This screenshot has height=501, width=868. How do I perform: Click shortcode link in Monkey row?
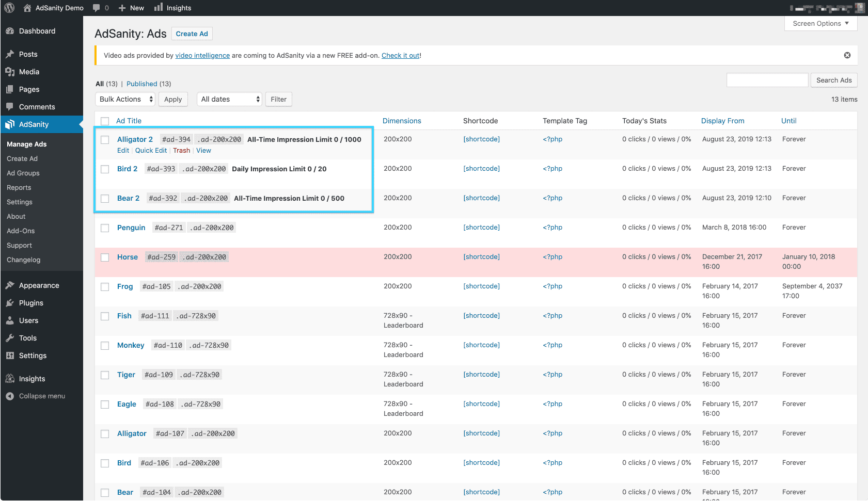click(482, 345)
